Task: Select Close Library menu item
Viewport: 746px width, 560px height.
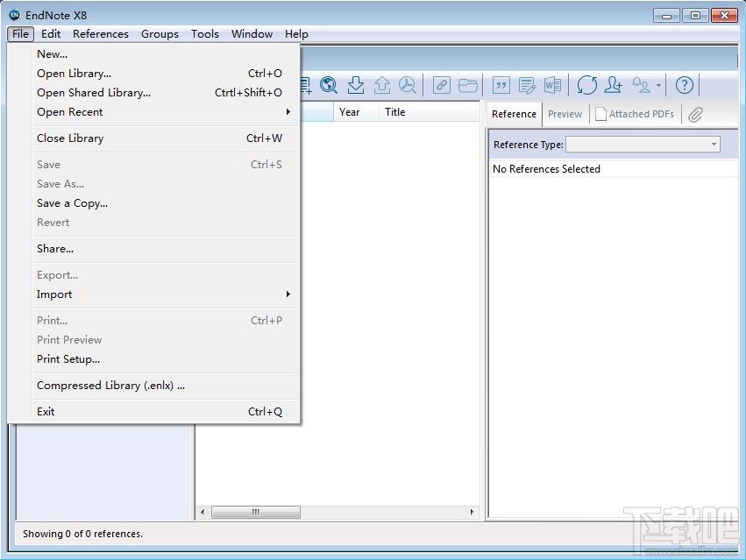Action: click(166, 138)
